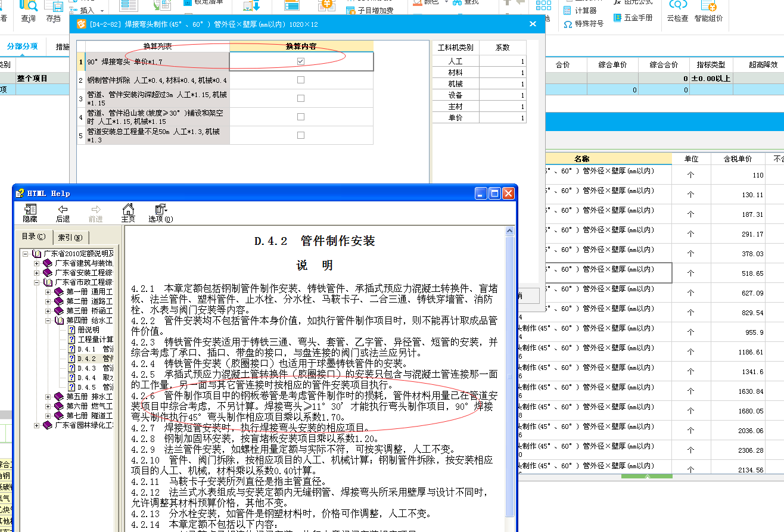Click the 换算内容 column header
Screen dimensions: 784x532
click(x=301, y=46)
